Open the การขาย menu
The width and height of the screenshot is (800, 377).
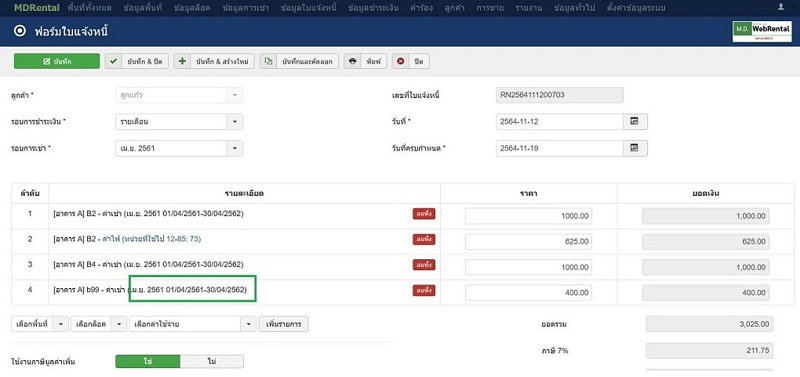[x=490, y=8]
